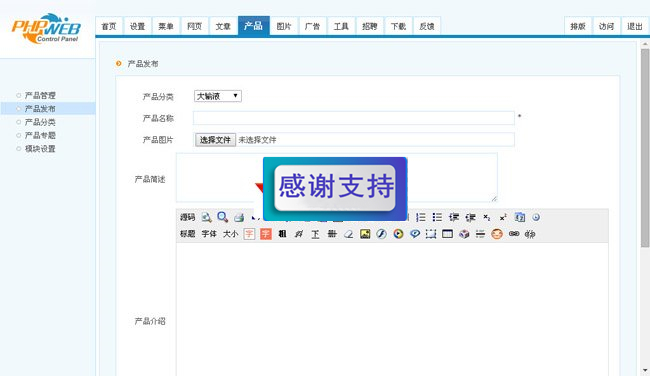The width and height of the screenshot is (650, 376).
Task: Click the 选择文件 file chooser button
Action: point(215,140)
